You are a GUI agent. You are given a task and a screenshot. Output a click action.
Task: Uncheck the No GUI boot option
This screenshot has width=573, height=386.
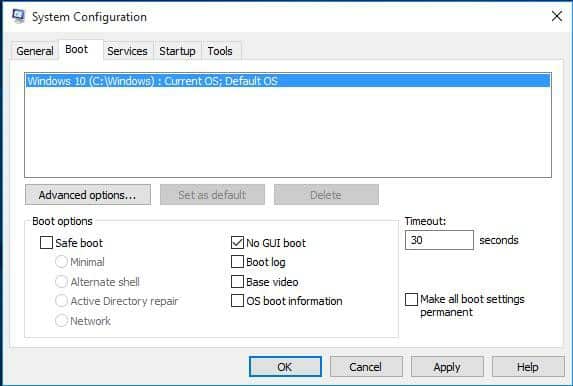(x=238, y=243)
